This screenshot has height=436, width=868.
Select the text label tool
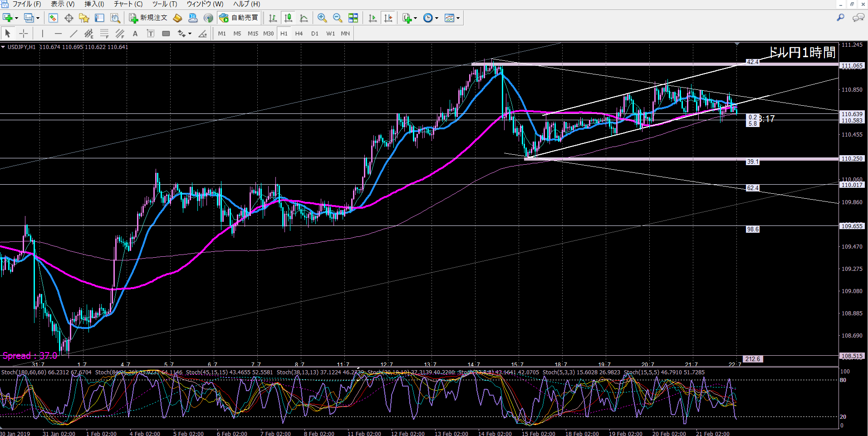pyautogui.click(x=151, y=33)
